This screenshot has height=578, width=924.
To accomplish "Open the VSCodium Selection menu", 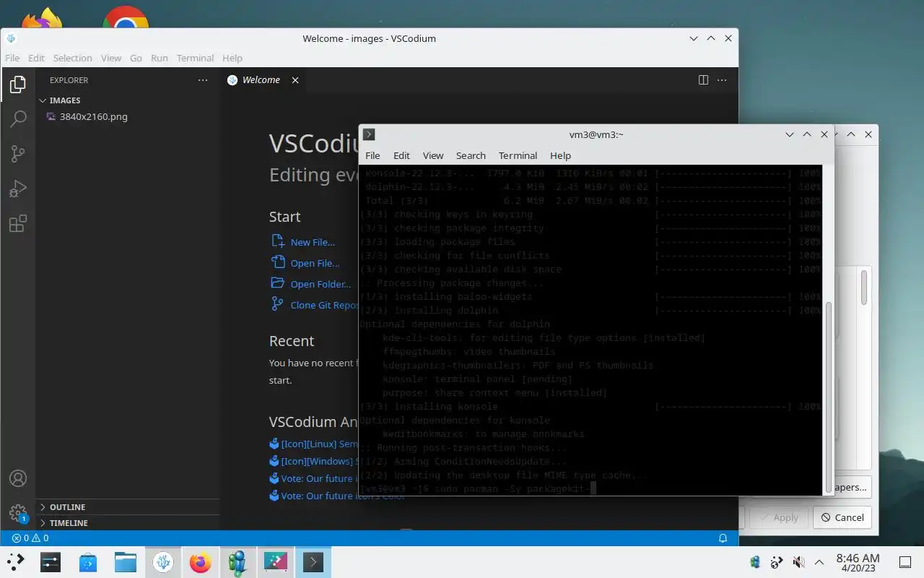I will pos(72,58).
